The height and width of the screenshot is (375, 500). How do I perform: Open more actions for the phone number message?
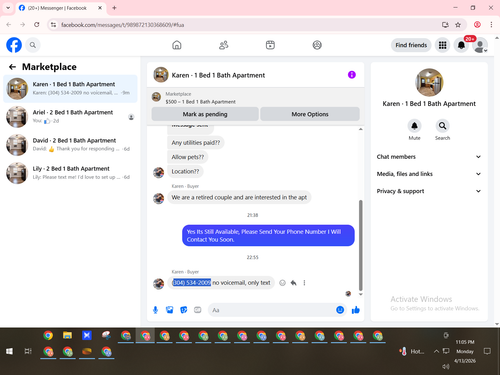click(x=304, y=283)
